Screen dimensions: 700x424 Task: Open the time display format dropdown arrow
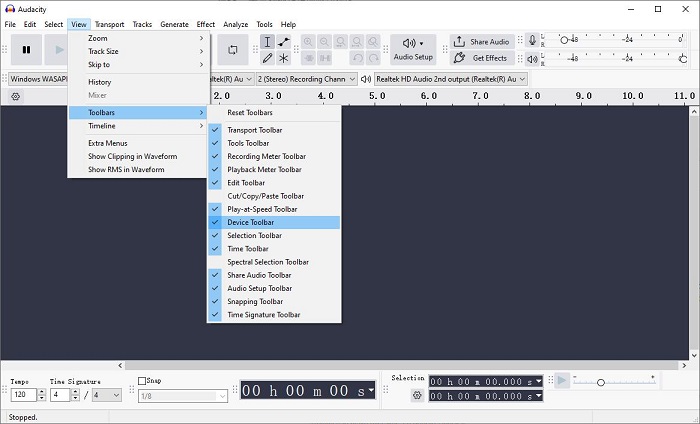(371, 391)
